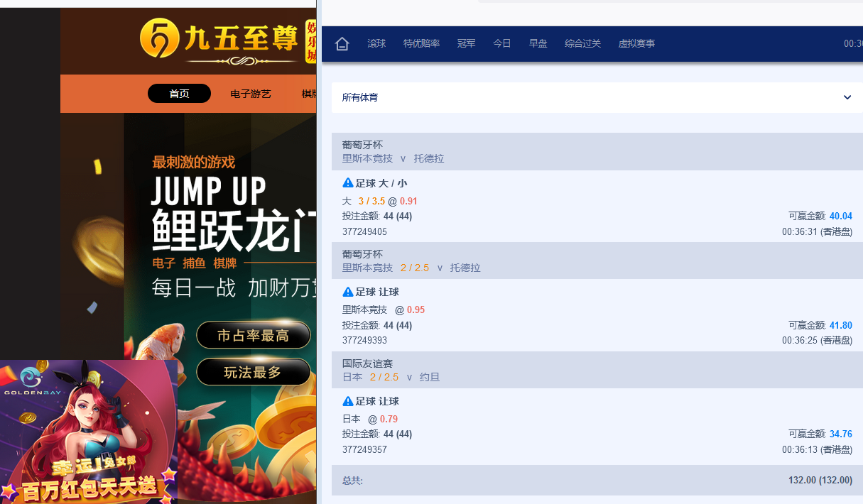Open the 滚球 tab

376,44
